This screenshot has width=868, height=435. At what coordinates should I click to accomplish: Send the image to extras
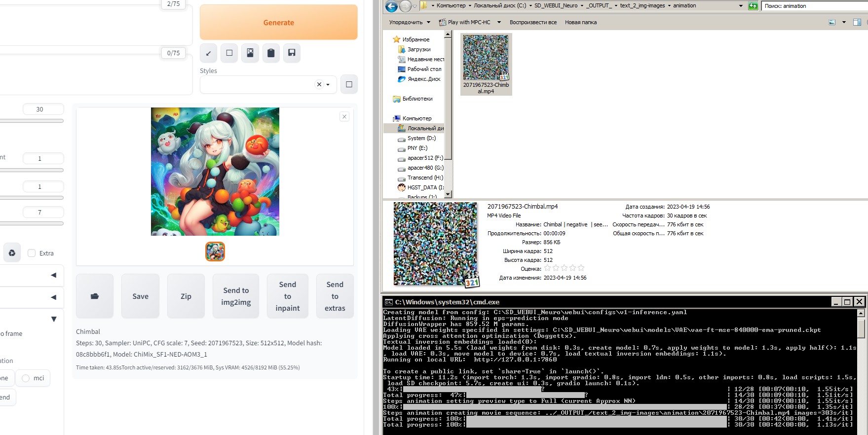tap(335, 296)
